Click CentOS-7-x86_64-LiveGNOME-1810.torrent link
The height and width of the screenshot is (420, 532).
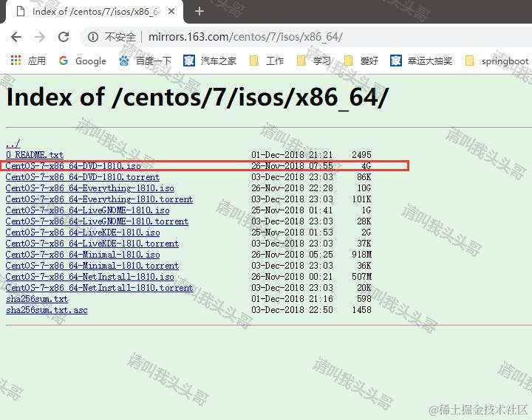point(97,221)
